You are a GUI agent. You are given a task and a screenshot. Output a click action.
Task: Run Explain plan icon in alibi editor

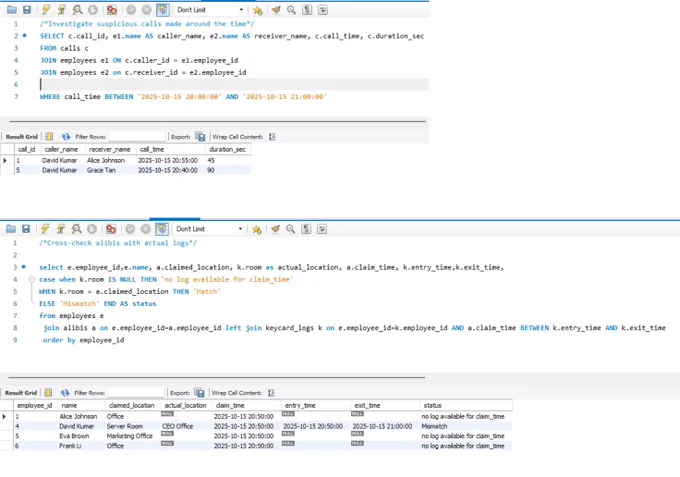(x=76, y=229)
